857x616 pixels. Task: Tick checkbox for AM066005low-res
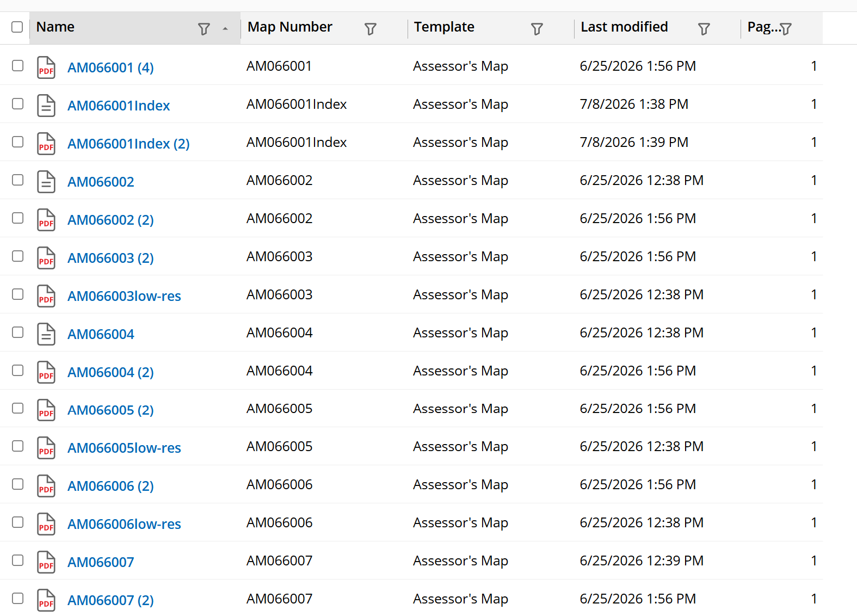click(18, 446)
